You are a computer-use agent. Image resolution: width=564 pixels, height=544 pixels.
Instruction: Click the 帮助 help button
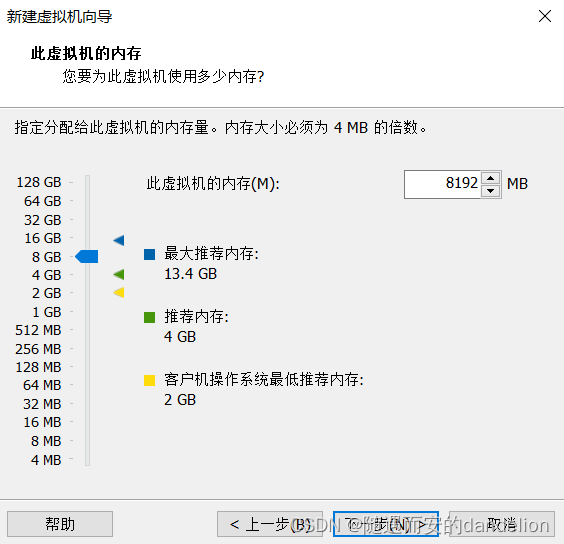click(x=60, y=524)
